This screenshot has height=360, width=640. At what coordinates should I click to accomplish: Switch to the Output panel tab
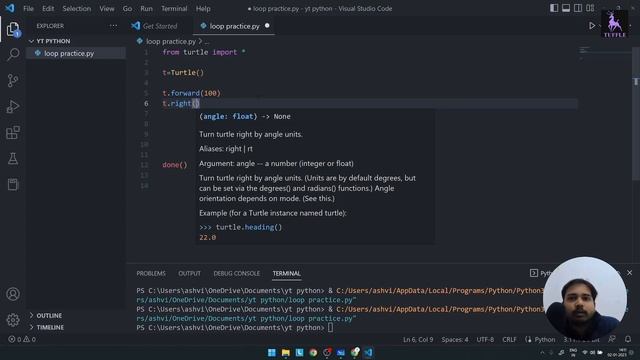pyautogui.click(x=189, y=273)
